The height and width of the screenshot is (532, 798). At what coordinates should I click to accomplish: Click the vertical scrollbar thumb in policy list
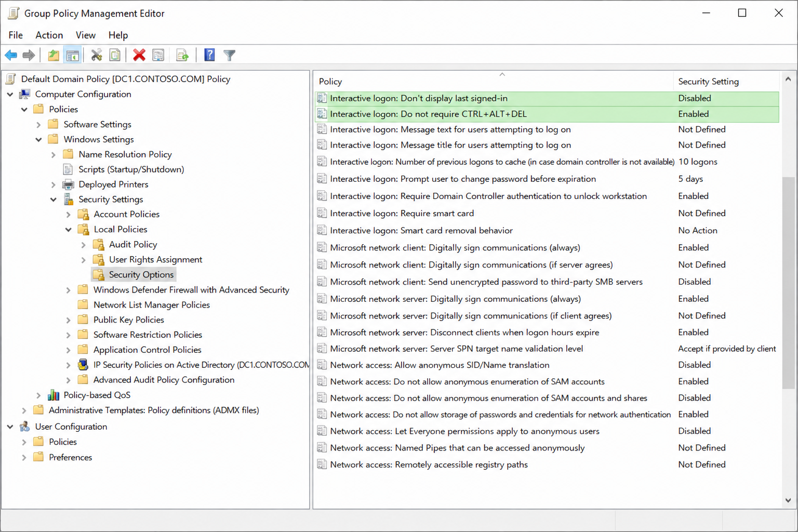[x=788, y=283]
